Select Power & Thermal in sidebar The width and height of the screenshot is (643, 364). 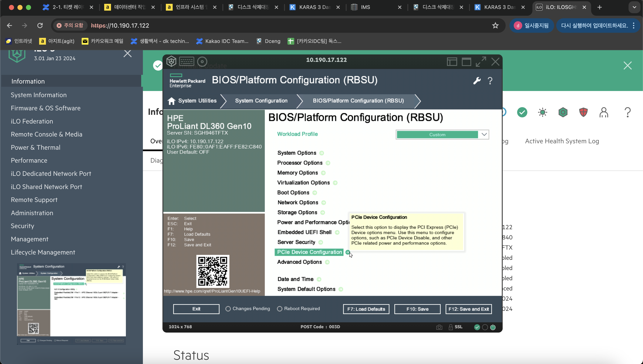click(x=36, y=147)
